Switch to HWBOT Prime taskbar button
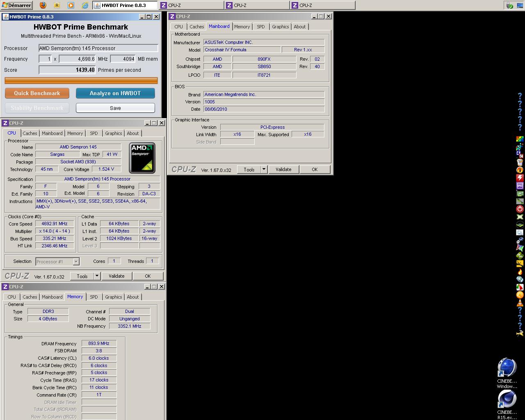Viewport: 525px width, 420px height. tap(125, 5)
